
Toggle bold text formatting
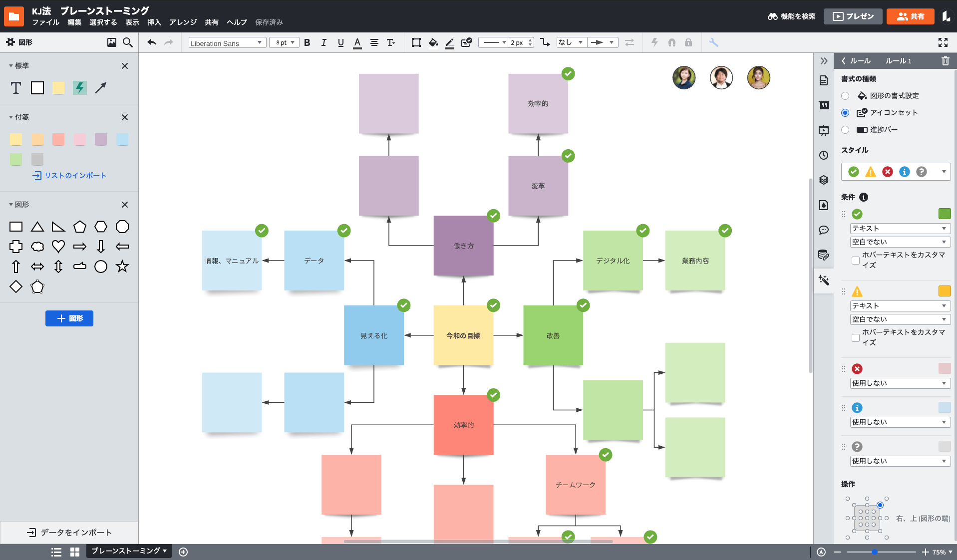tap(307, 42)
